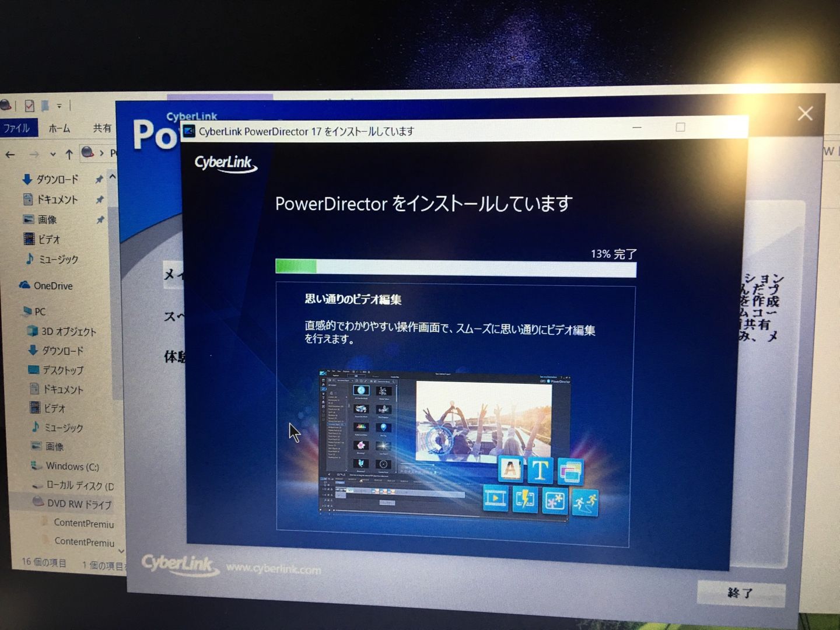Open the ファイル menu in File Explorer
Viewport: 840px width, 630px height.
17,128
